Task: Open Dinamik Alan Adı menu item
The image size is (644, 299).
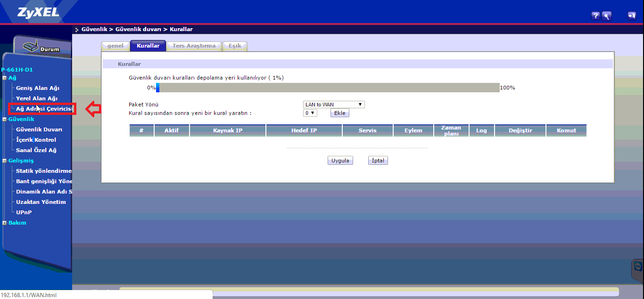Action: (44, 192)
